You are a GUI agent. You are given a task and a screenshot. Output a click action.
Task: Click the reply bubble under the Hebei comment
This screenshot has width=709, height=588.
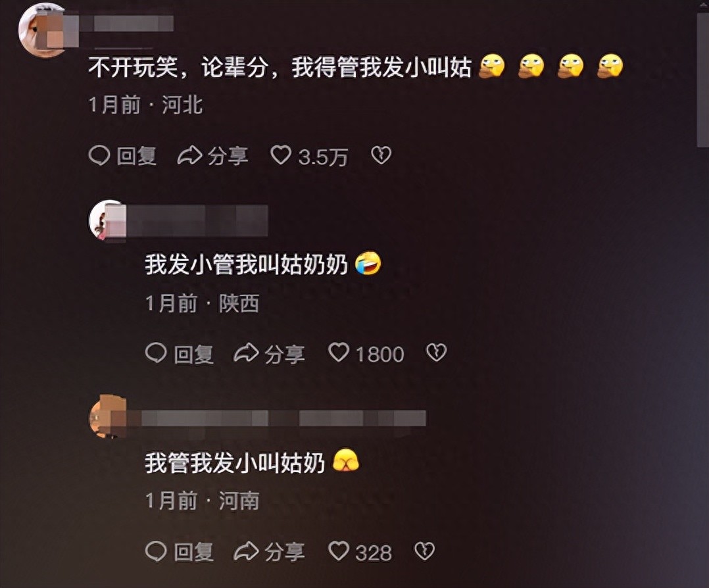(x=99, y=155)
